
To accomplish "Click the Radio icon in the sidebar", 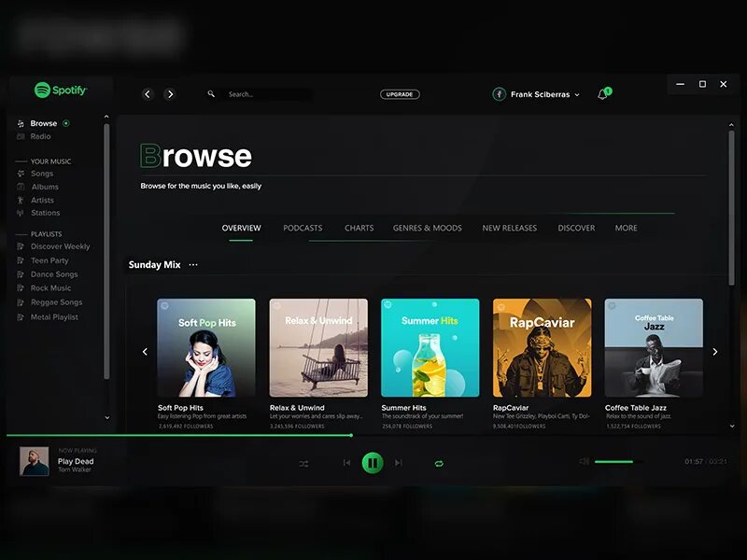I will pyautogui.click(x=21, y=136).
